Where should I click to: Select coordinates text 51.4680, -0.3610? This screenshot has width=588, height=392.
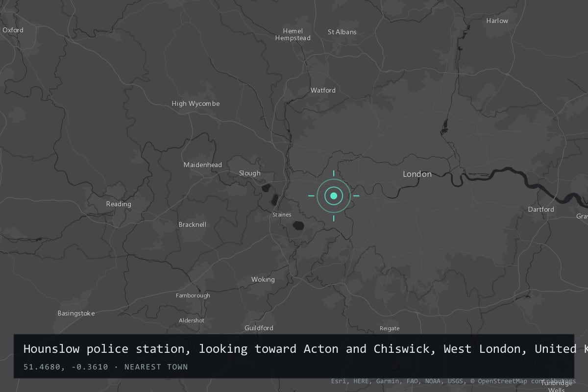coord(66,367)
